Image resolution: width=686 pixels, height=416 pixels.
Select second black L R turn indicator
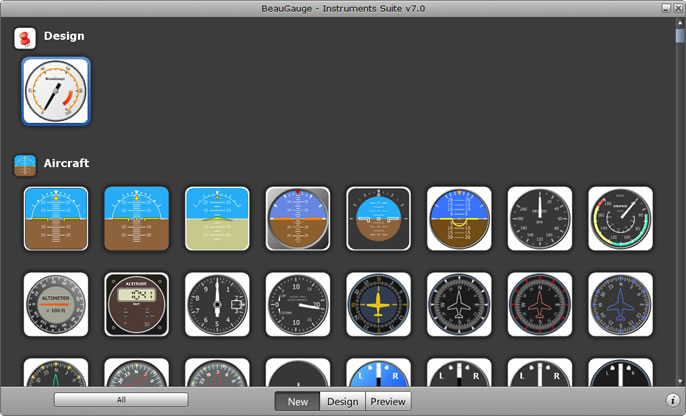540,372
